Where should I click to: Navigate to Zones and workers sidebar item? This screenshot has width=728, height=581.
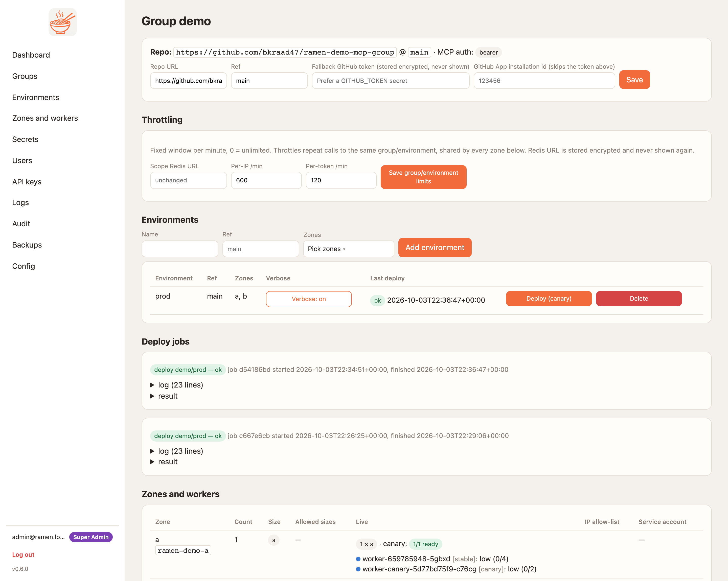point(45,118)
